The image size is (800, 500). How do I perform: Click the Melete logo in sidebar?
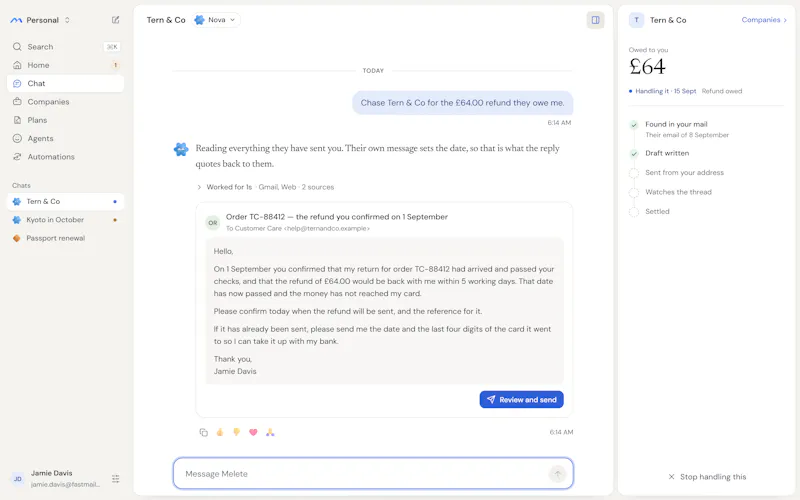point(16,20)
